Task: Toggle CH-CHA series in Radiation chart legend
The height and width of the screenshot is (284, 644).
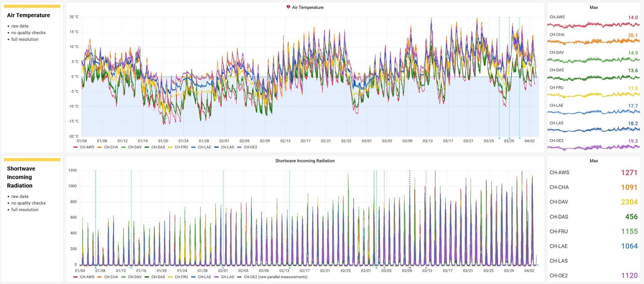Action: tap(111, 277)
